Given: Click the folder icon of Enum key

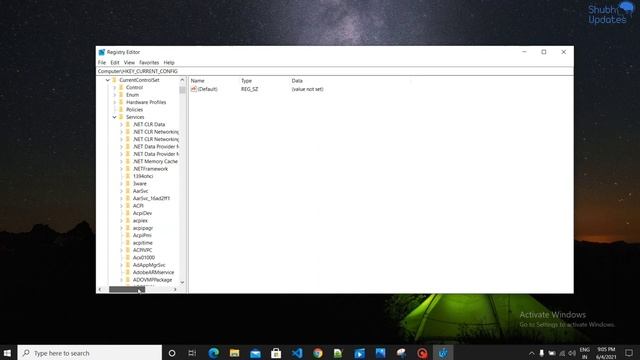Looking at the screenshot, I should pyautogui.click(x=121, y=95).
